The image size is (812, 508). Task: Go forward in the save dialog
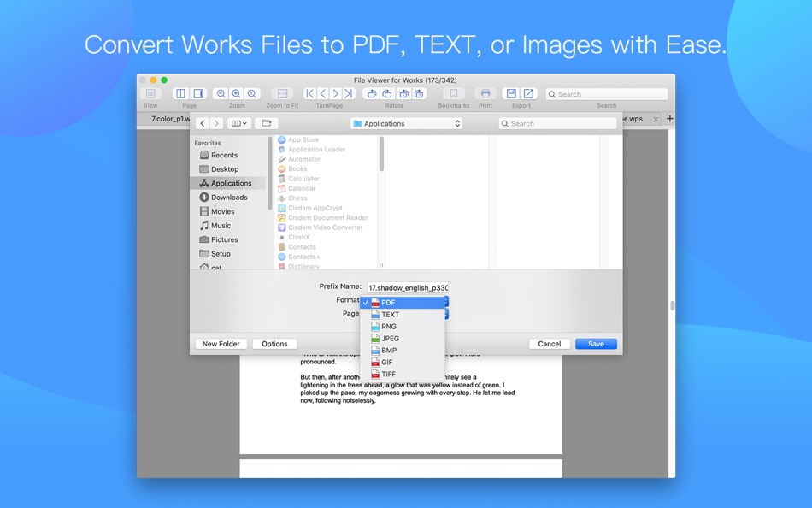[x=216, y=123]
